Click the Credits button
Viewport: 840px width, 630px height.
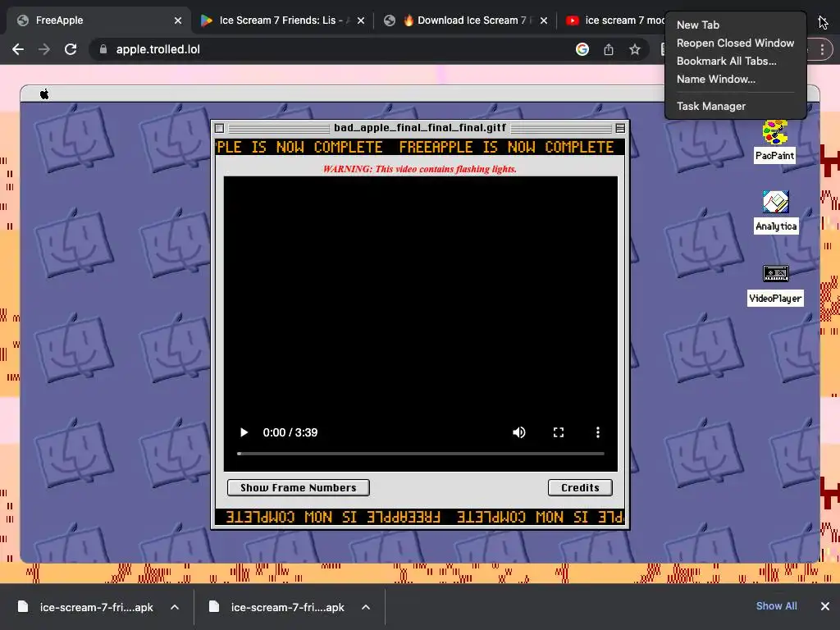tap(580, 487)
